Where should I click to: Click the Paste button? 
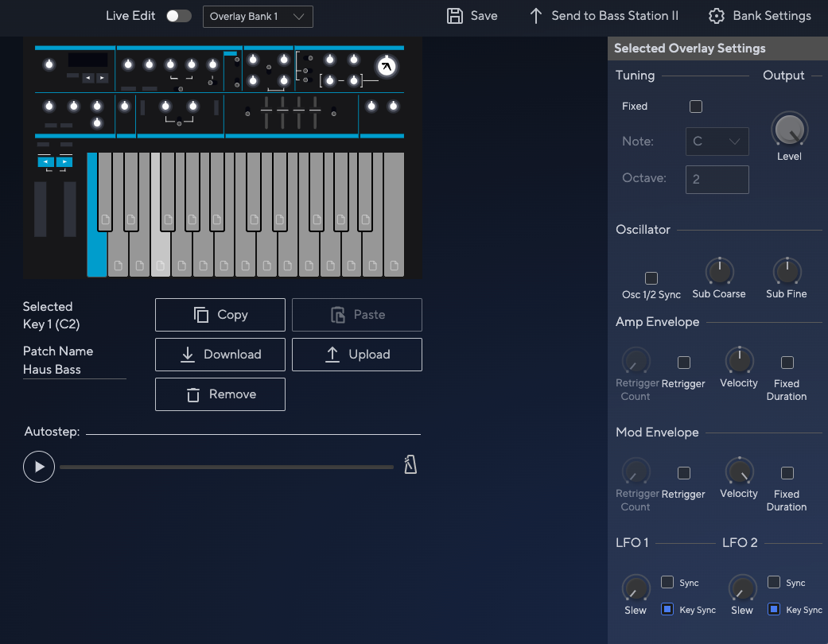point(357,315)
